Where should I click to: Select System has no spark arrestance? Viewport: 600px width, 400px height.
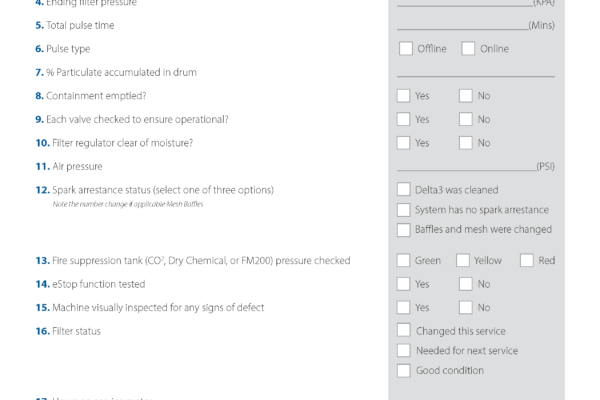click(x=403, y=210)
